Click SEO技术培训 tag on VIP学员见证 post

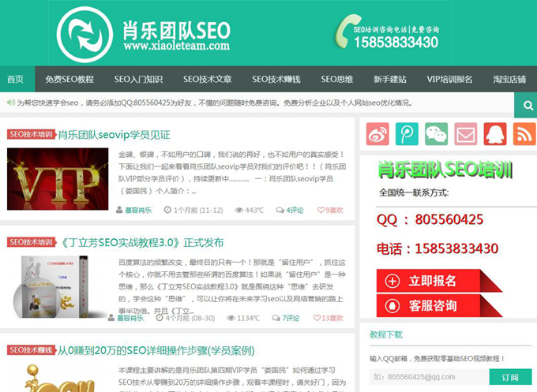(x=31, y=134)
